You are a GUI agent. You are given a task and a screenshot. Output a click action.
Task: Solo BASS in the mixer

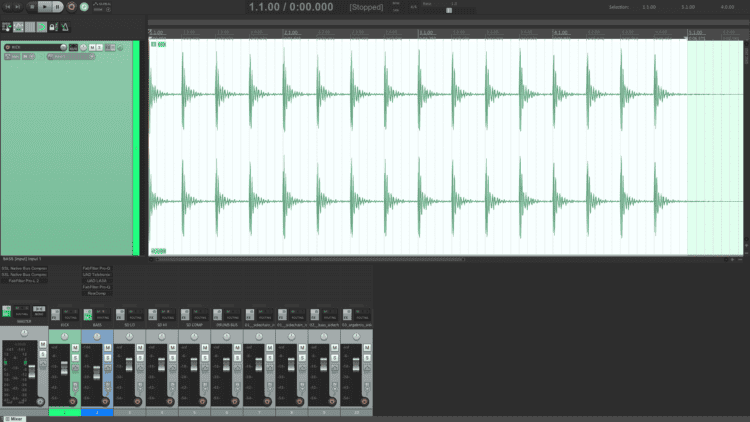click(x=108, y=358)
